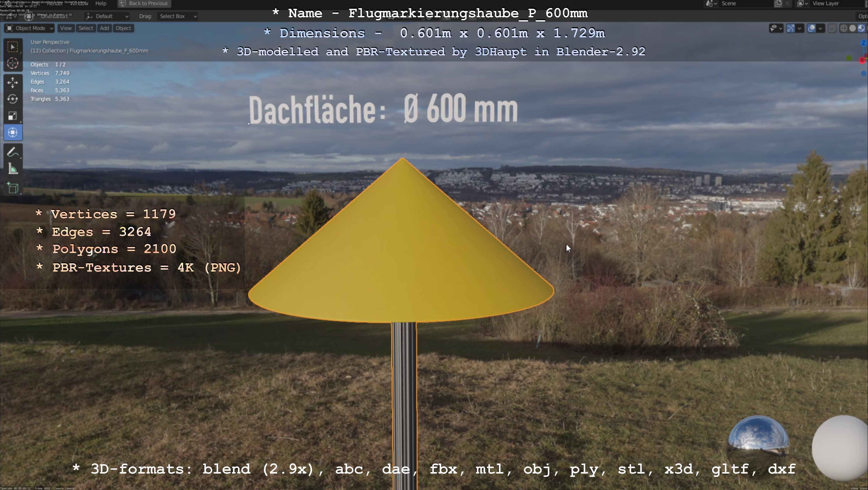This screenshot has width=868, height=490.
Task: Select the Annotate pencil tool
Action: click(x=13, y=152)
